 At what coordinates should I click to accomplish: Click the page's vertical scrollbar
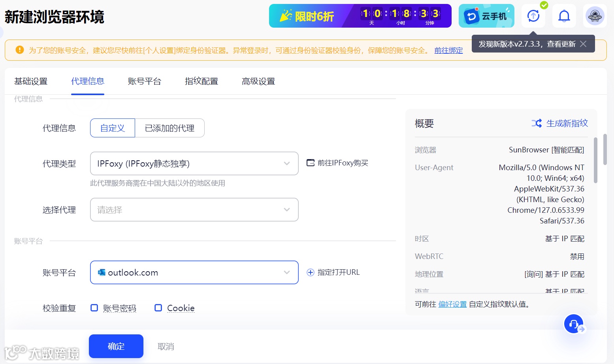(x=605, y=149)
